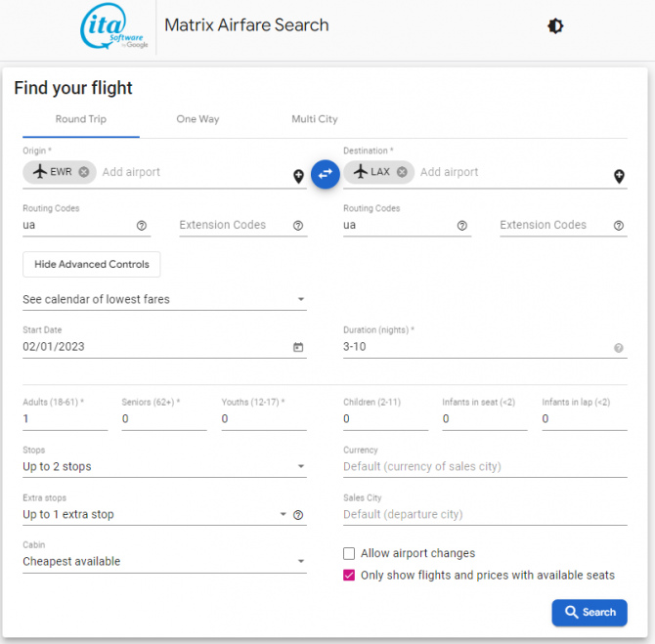Open help for Destination Extension Codes
The image size is (655, 644).
click(x=619, y=226)
